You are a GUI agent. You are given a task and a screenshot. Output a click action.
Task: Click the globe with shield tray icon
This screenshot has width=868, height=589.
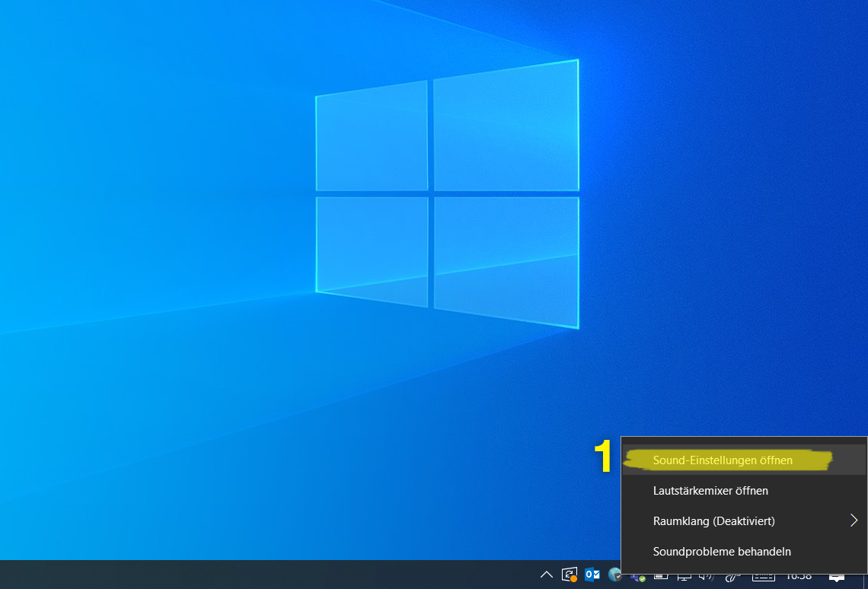click(x=614, y=575)
